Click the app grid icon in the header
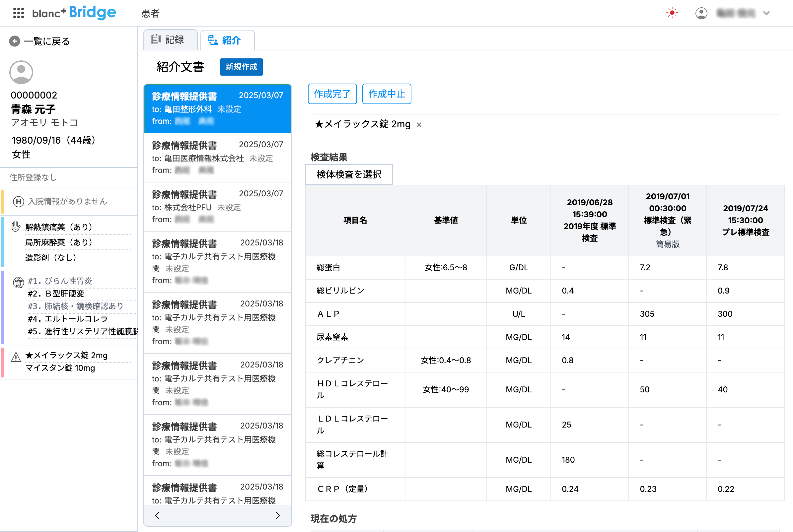 click(x=19, y=13)
